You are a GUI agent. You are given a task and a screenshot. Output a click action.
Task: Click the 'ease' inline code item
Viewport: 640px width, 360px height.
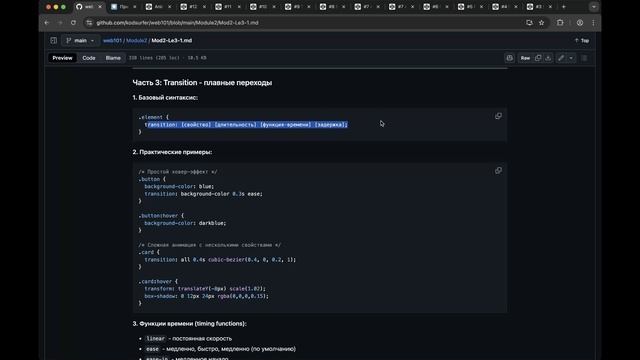coord(152,349)
